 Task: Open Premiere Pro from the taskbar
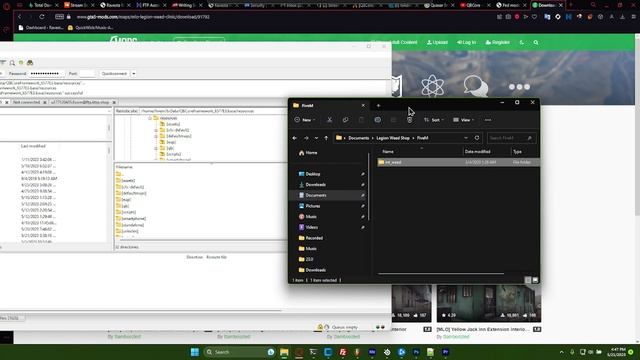[x=445, y=352]
